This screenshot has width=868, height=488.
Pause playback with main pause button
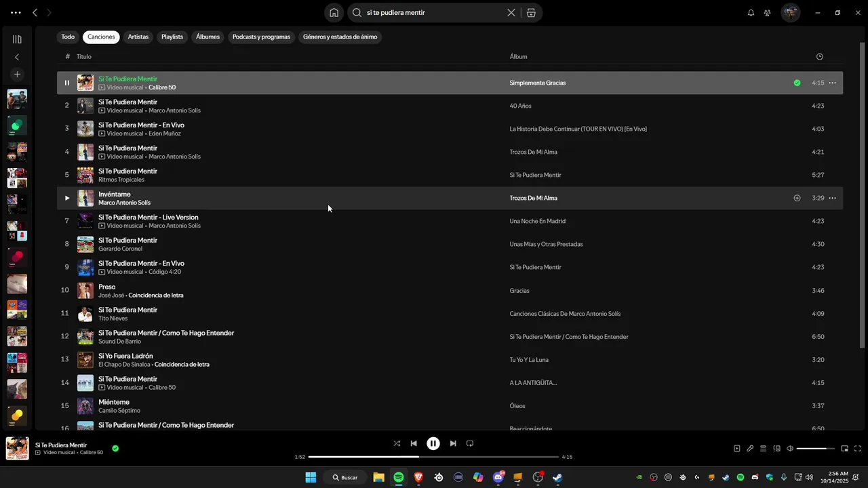coord(433,443)
